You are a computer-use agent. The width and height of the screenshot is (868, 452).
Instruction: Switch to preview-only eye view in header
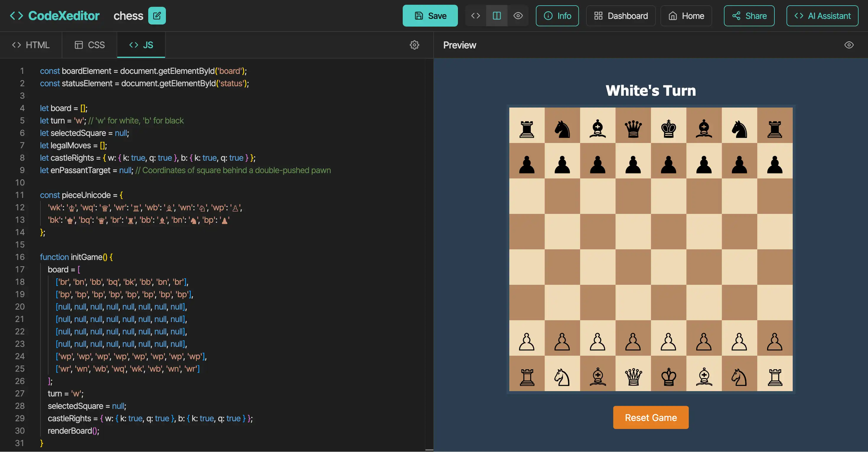518,15
